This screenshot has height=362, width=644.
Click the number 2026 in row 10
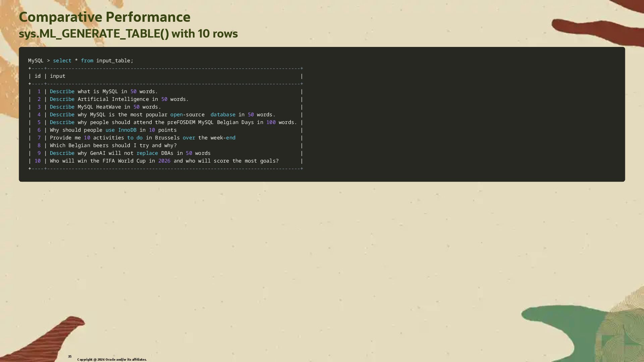[164, 161]
